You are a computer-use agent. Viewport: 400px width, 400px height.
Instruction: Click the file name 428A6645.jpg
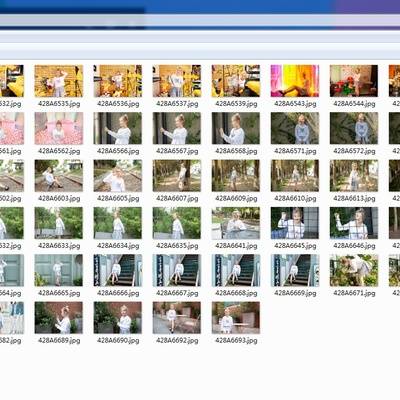coord(295,246)
